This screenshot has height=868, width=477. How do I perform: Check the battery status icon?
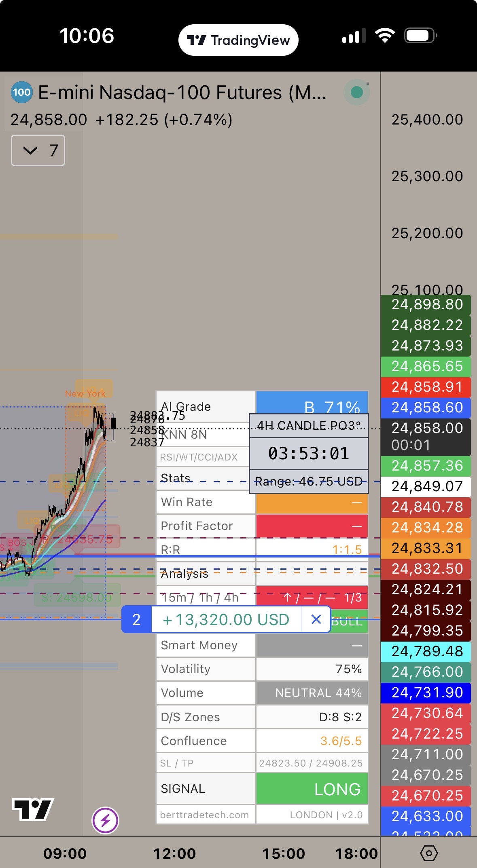pos(420,36)
